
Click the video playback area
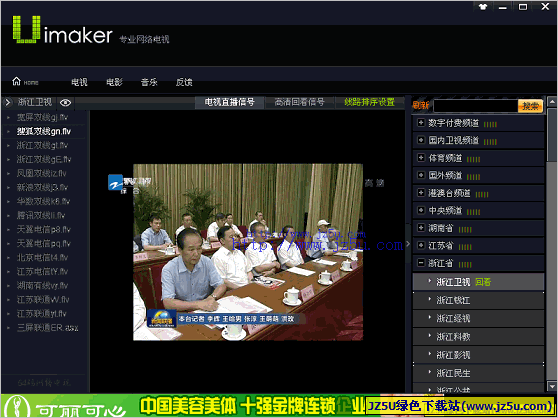(x=248, y=252)
